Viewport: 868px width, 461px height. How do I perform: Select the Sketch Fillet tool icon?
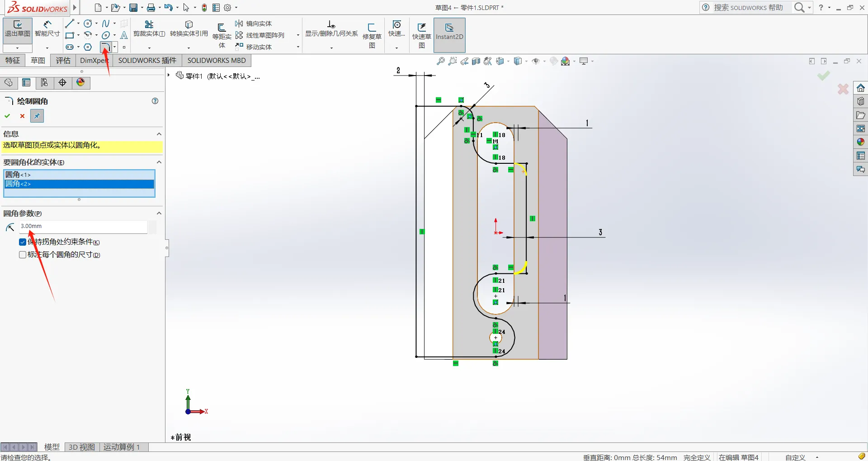pos(105,47)
